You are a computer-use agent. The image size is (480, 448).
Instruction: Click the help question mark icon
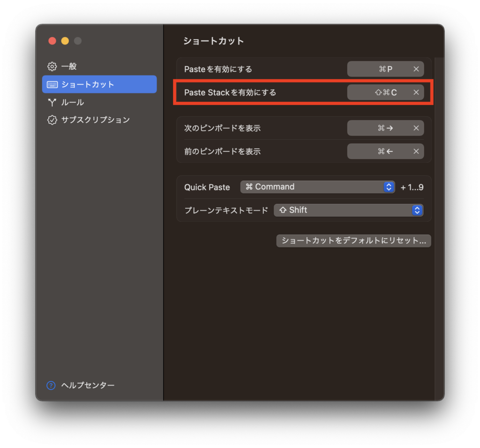pyautogui.click(x=51, y=385)
